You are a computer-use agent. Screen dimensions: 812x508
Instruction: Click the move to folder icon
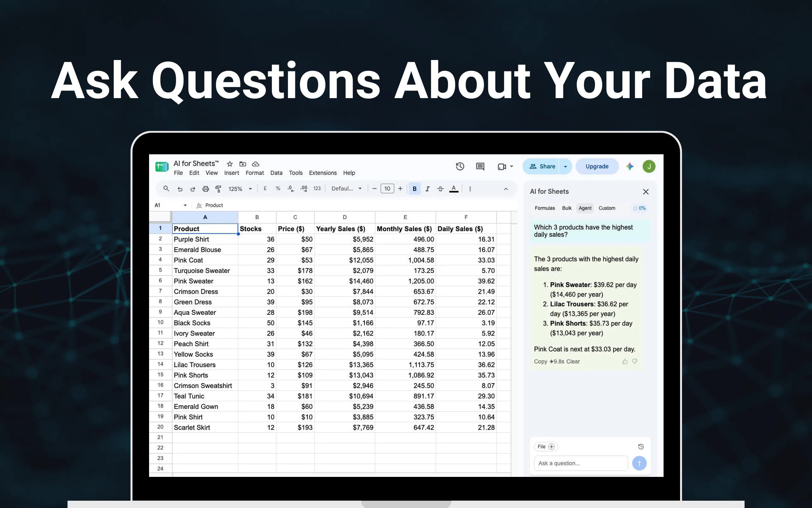243,164
